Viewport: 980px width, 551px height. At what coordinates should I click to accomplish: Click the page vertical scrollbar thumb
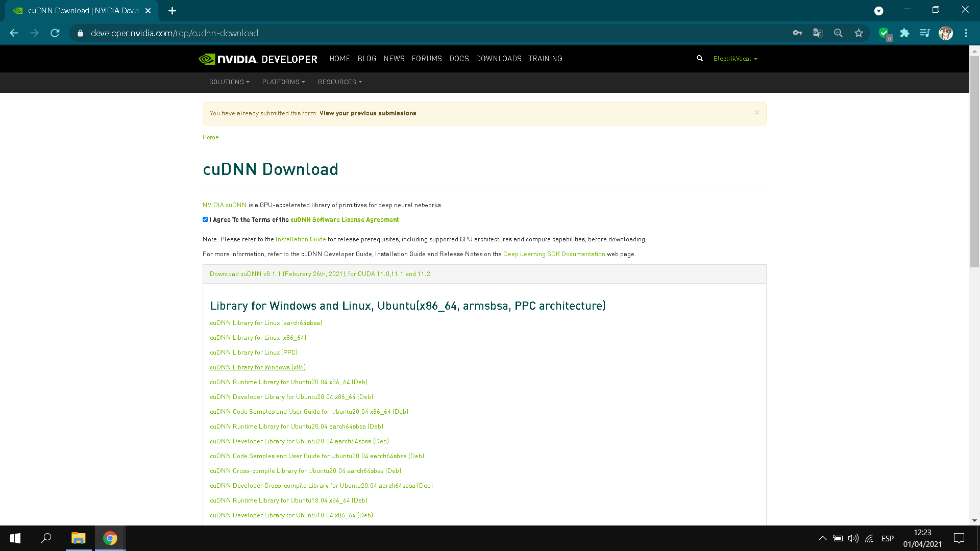974,162
